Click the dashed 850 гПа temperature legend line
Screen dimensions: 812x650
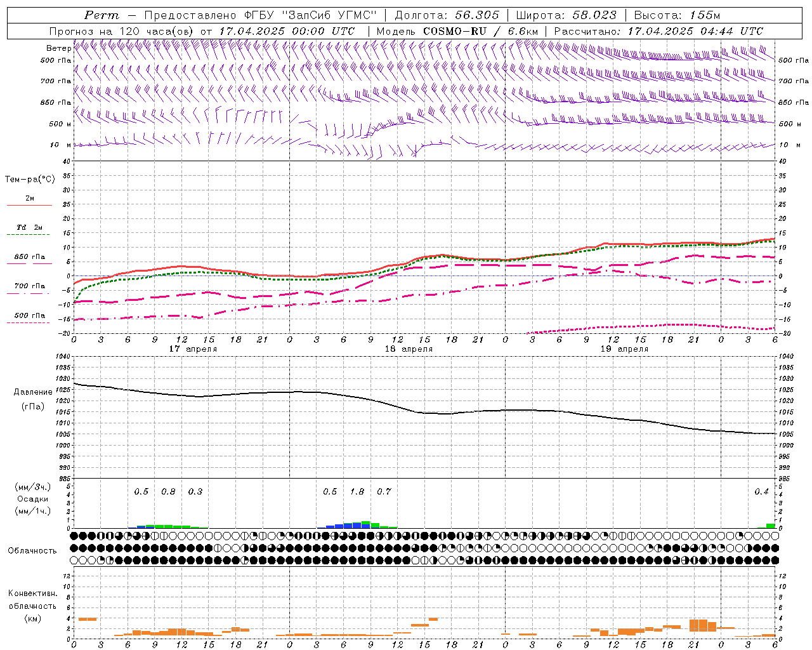point(28,263)
